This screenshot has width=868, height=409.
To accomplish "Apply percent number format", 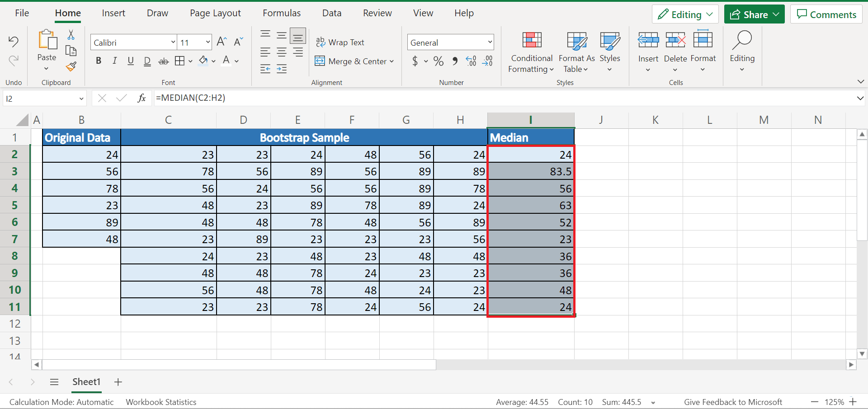I will tap(437, 61).
